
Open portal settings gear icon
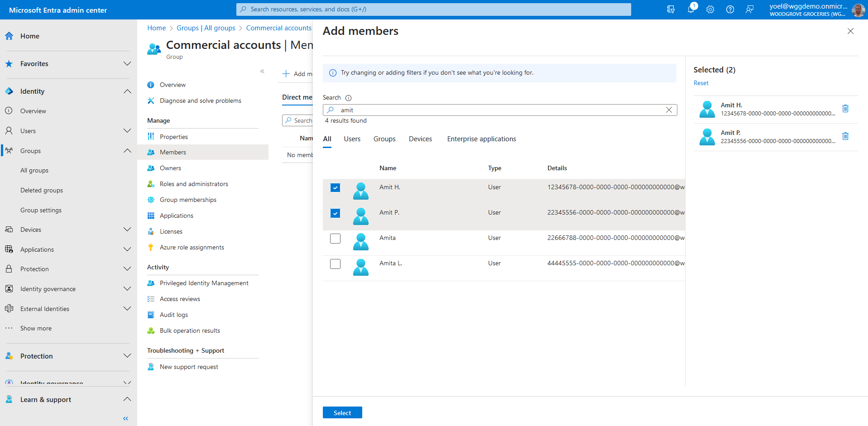[710, 10]
